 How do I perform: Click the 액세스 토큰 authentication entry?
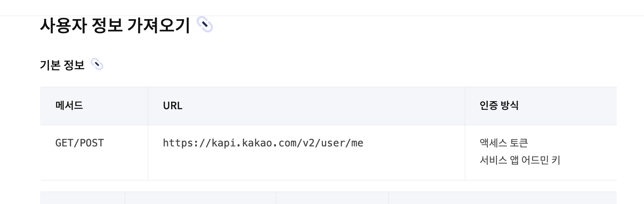pos(504,143)
